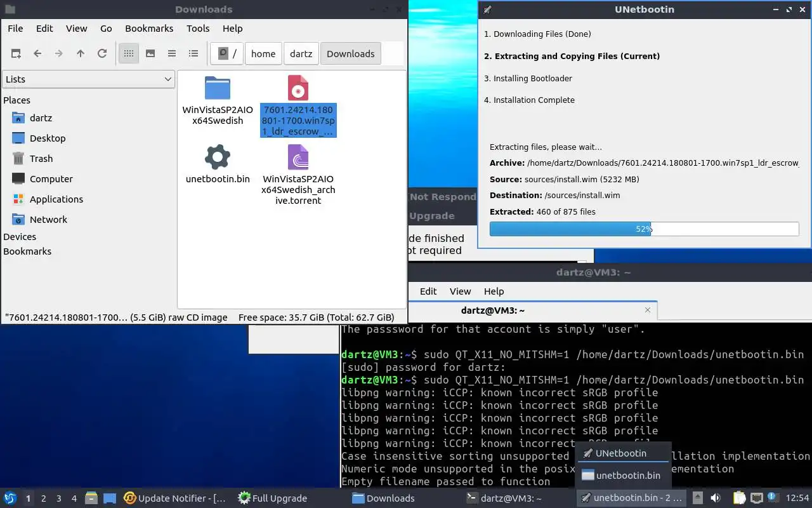
Task: Click the root path button
Action: (x=227, y=54)
